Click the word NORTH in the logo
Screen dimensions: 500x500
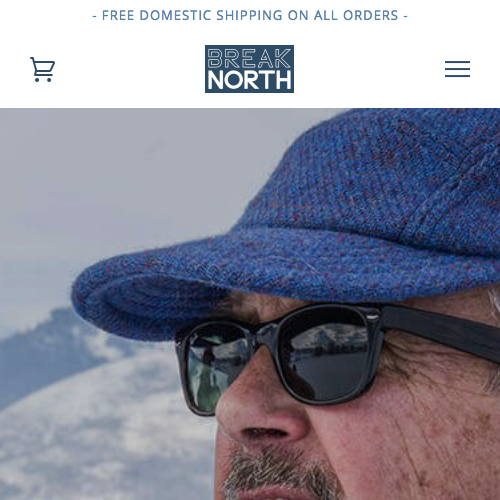(x=249, y=80)
